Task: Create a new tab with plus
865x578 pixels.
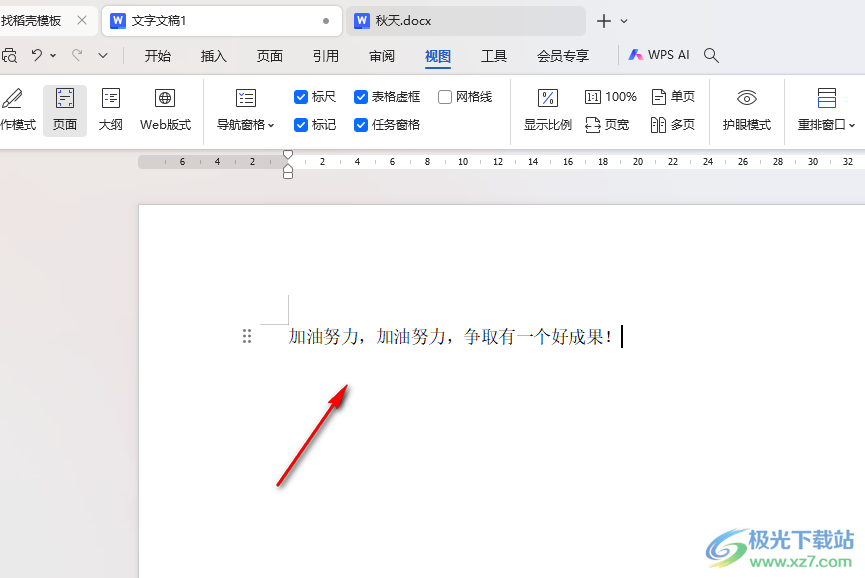Action: coord(604,21)
